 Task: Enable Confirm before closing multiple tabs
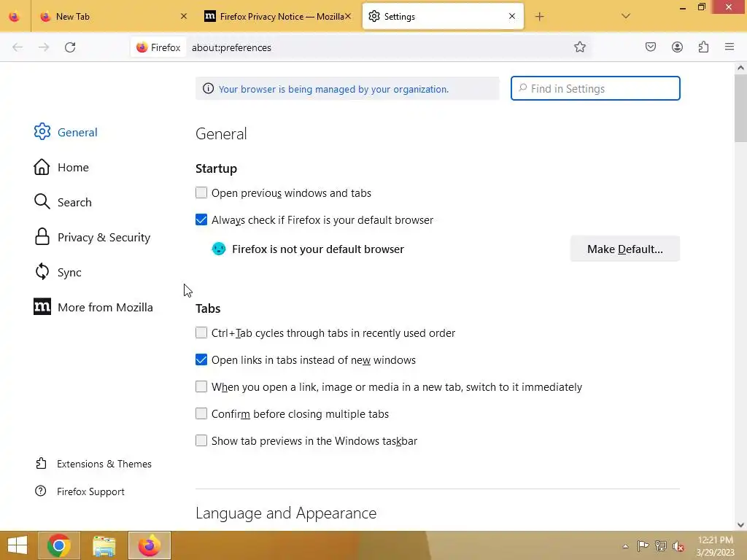click(x=201, y=414)
